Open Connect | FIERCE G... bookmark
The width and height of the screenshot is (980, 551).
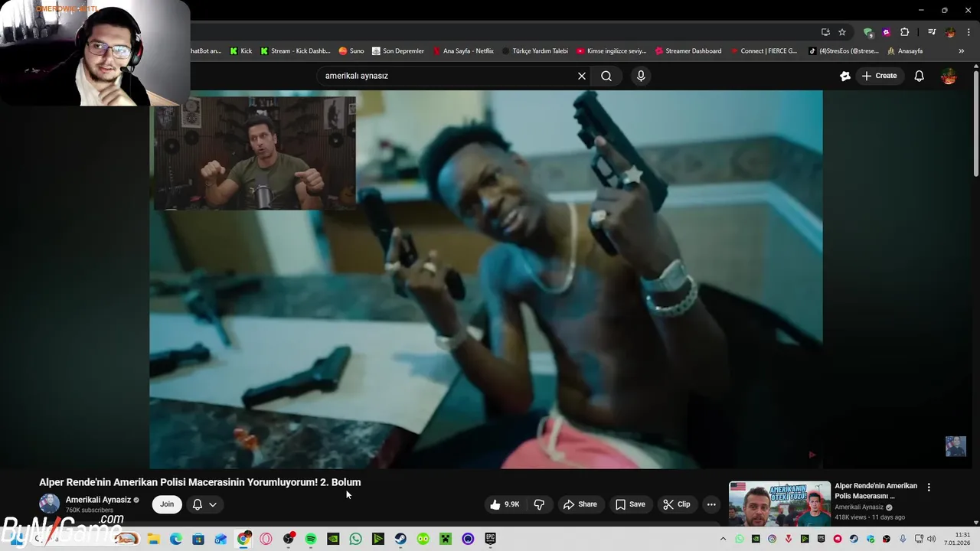coord(763,51)
